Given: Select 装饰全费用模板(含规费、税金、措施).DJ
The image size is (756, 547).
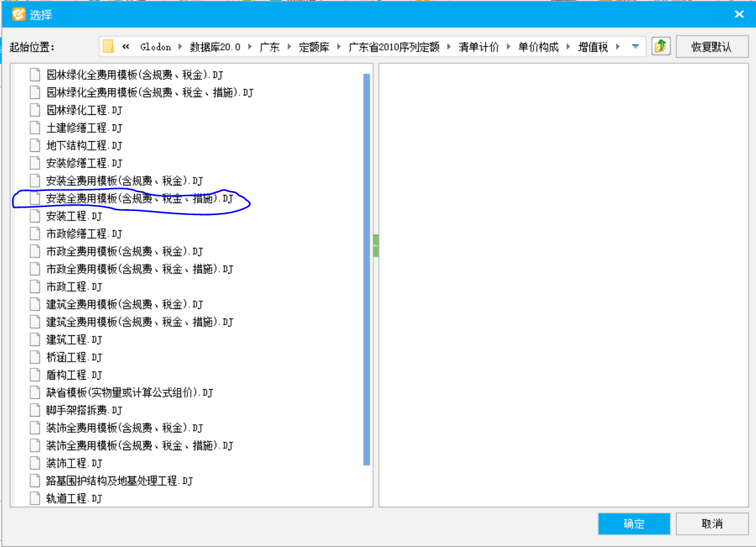Looking at the screenshot, I should pyautogui.click(x=139, y=446).
